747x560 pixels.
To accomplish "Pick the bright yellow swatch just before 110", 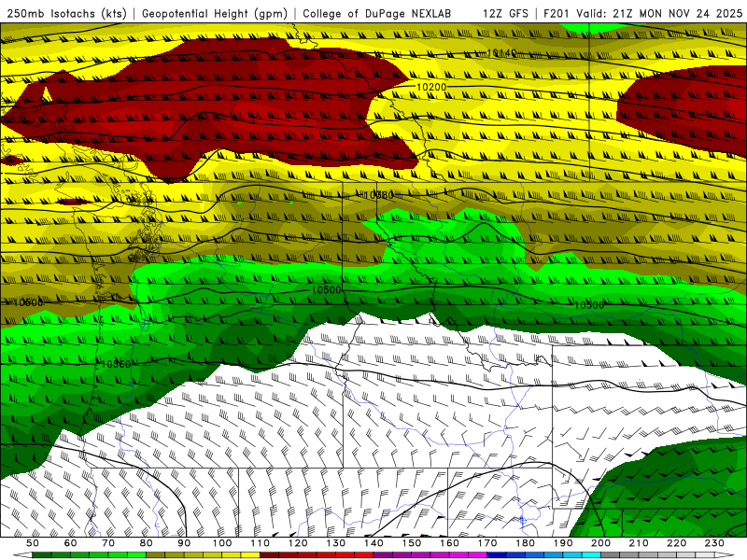I will tap(250, 555).
